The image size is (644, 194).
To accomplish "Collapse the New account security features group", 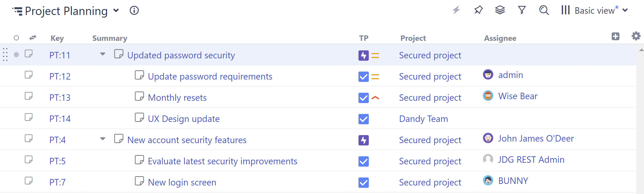I will (x=103, y=139).
